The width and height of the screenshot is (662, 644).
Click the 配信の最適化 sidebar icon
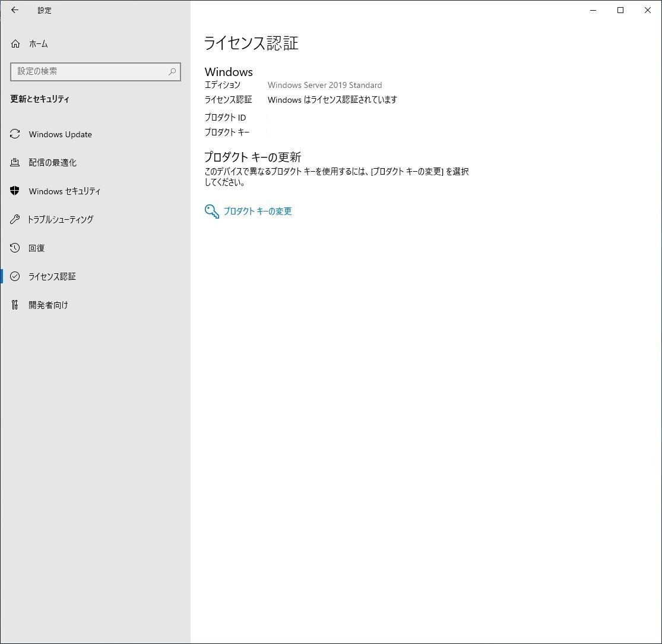(15, 163)
